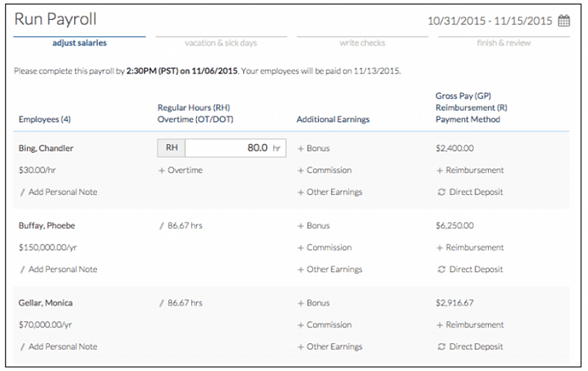588x371 pixels.
Task: Add Other Earnings for Buffay, Phoebe
Action: tap(330, 269)
